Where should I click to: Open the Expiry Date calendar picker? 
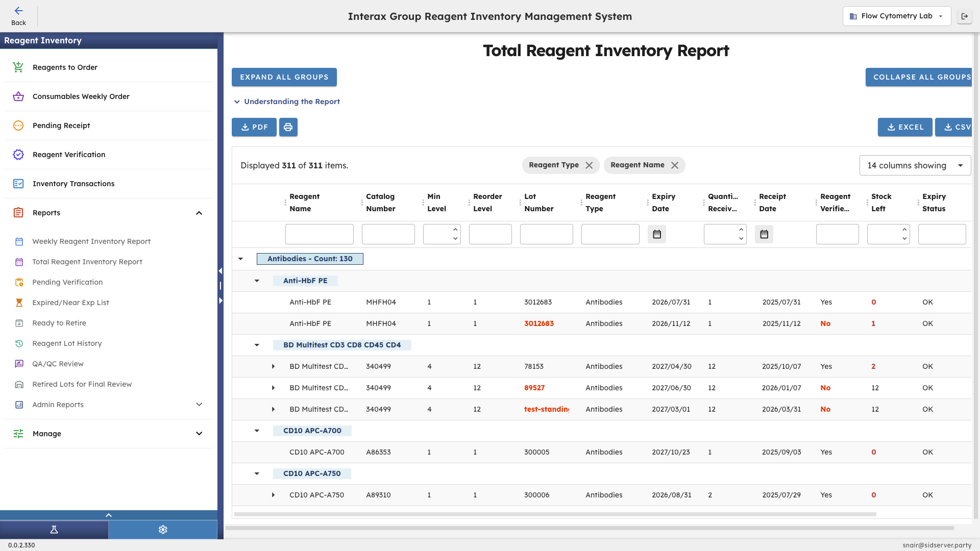tap(657, 234)
